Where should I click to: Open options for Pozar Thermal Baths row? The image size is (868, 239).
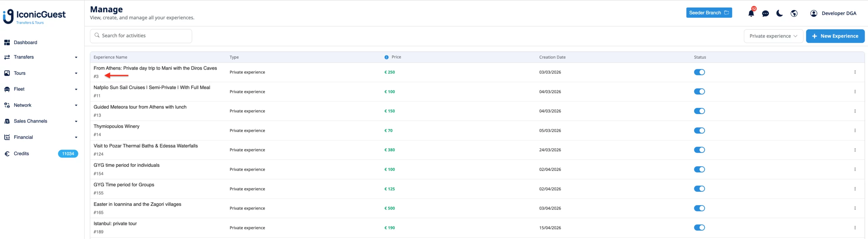coord(855,150)
